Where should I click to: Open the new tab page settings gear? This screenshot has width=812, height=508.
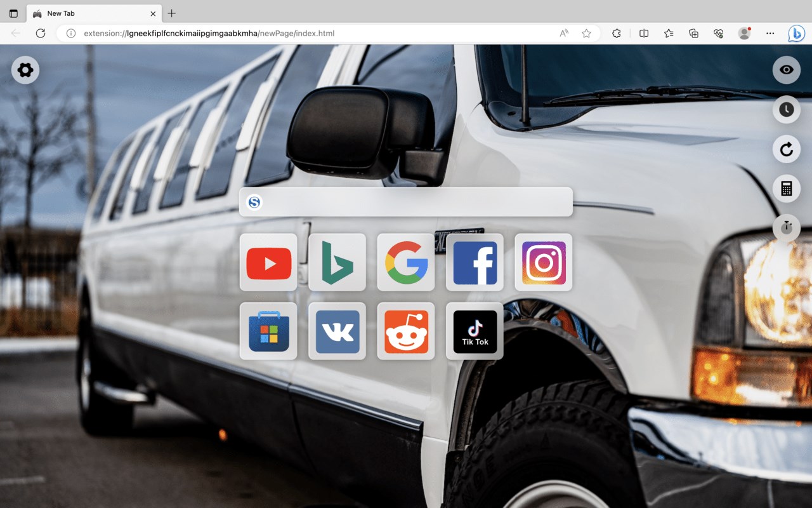pyautogui.click(x=25, y=70)
